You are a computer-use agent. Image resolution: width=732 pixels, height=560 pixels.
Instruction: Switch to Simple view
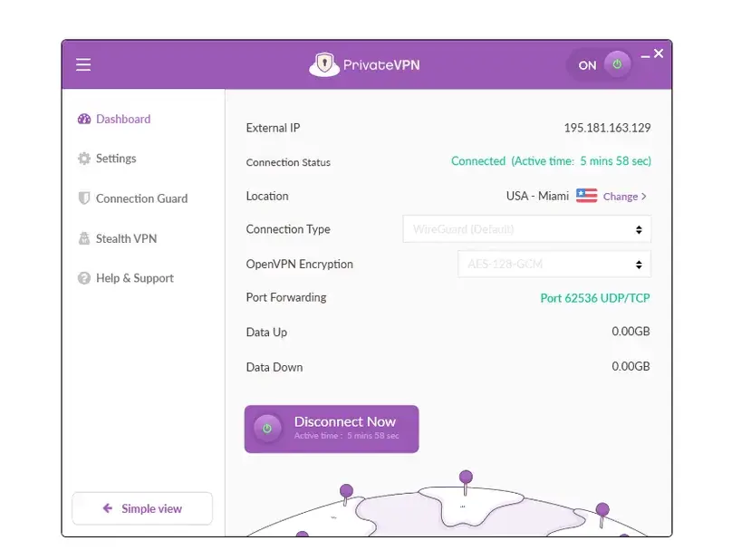click(142, 508)
